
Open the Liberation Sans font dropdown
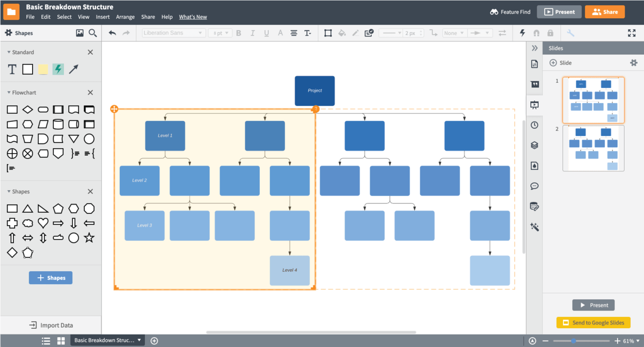[172, 33]
